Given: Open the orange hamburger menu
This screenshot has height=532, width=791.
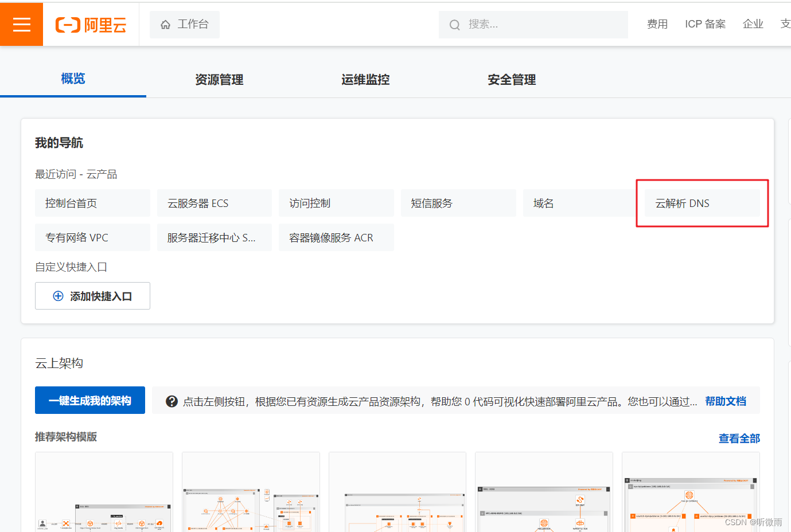Looking at the screenshot, I should tap(21, 24).
